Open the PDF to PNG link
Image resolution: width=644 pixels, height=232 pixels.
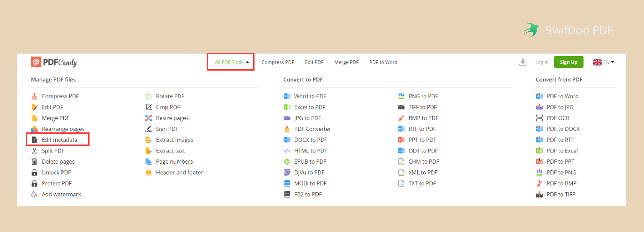pyautogui.click(x=562, y=173)
